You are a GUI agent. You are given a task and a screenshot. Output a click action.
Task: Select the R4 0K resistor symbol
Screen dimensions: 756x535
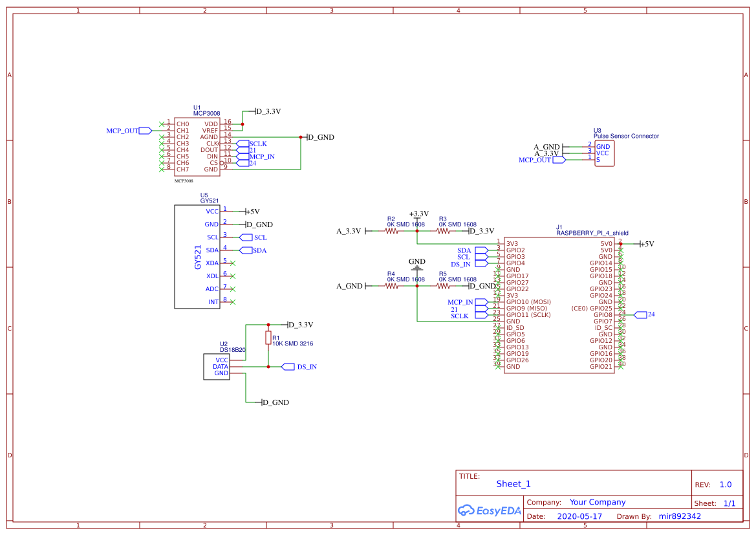(391, 286)
